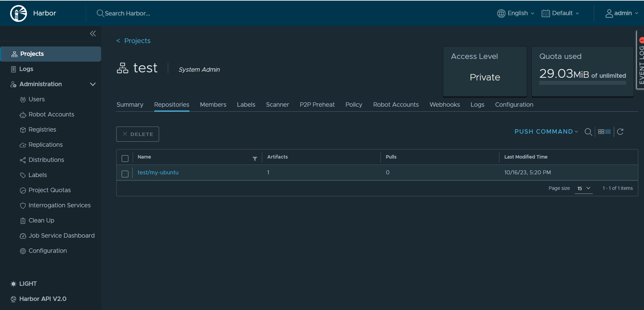This screenshot has width=644, height=310.
Task: Open the Summary tab
Action: 130,105
